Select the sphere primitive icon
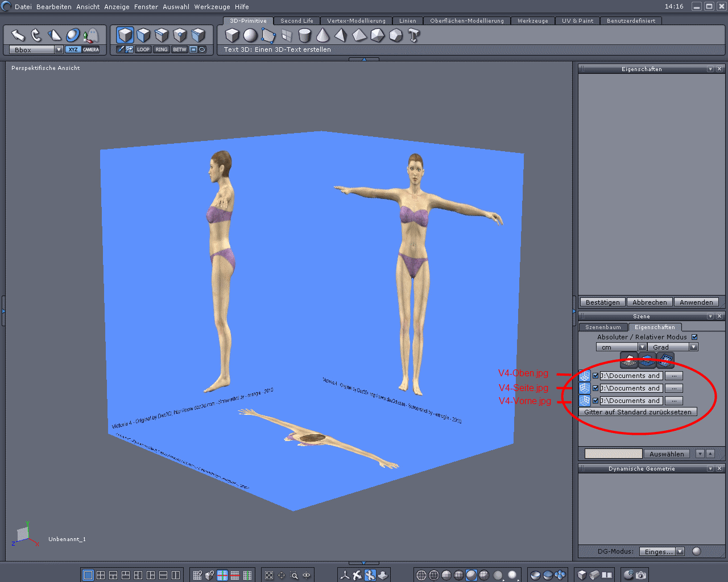 tap(250, 35)
